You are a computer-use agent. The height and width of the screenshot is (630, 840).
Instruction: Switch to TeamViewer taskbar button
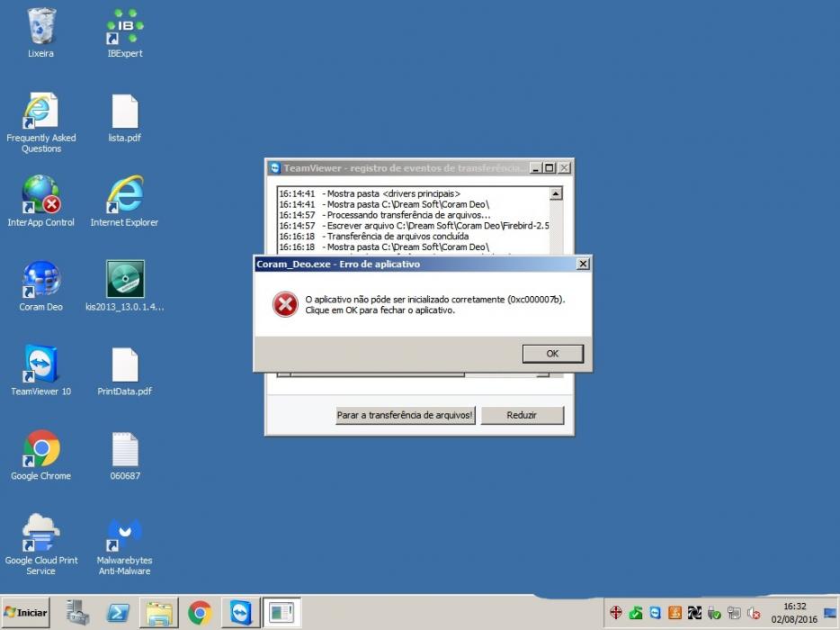[x=240, y=612]
